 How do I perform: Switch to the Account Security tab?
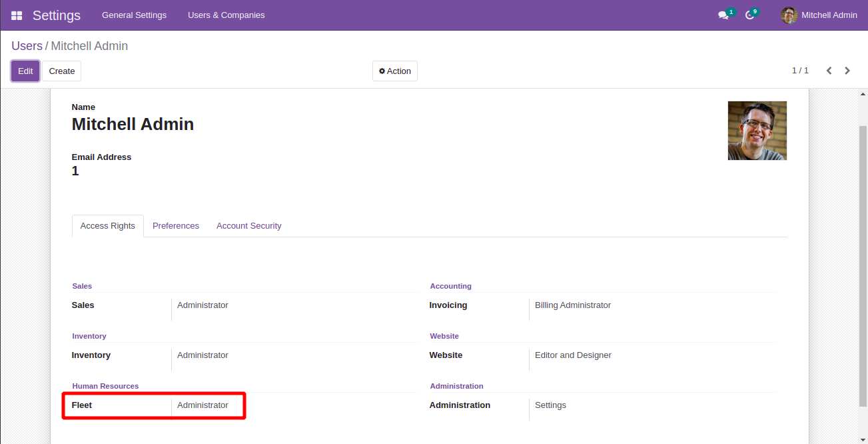click(248, 226)
